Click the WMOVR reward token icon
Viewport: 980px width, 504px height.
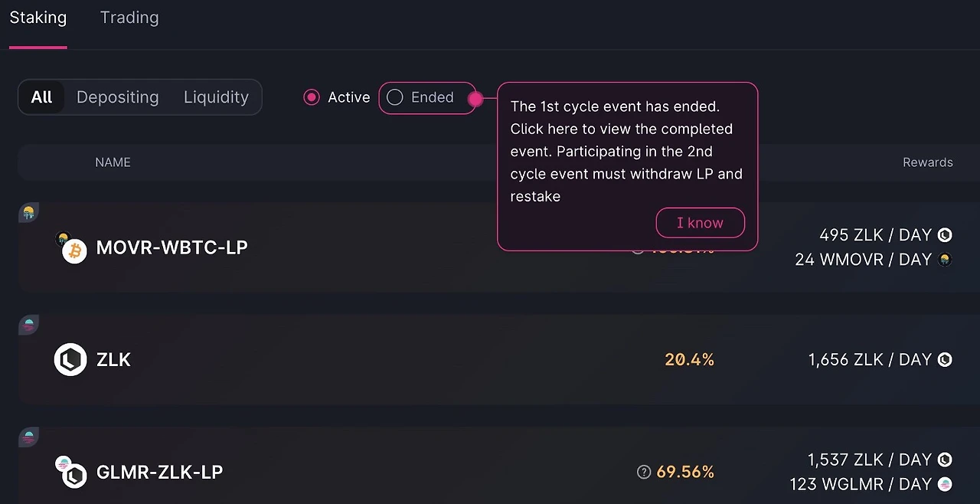point(945,260)
